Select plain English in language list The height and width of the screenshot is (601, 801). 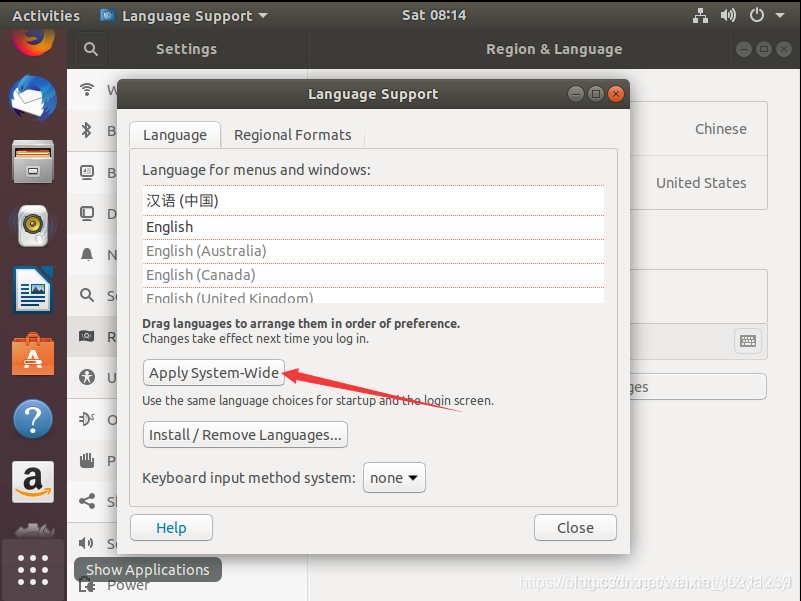click(x=373, y=227)
